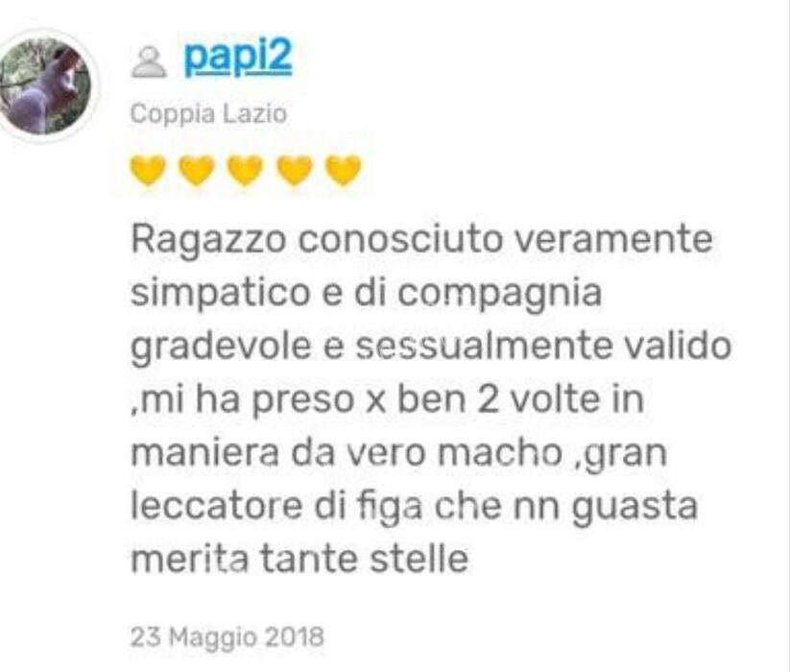790x672 pixels.
Task: Click the review line containing '2 volte'
Action: [388, 399]
